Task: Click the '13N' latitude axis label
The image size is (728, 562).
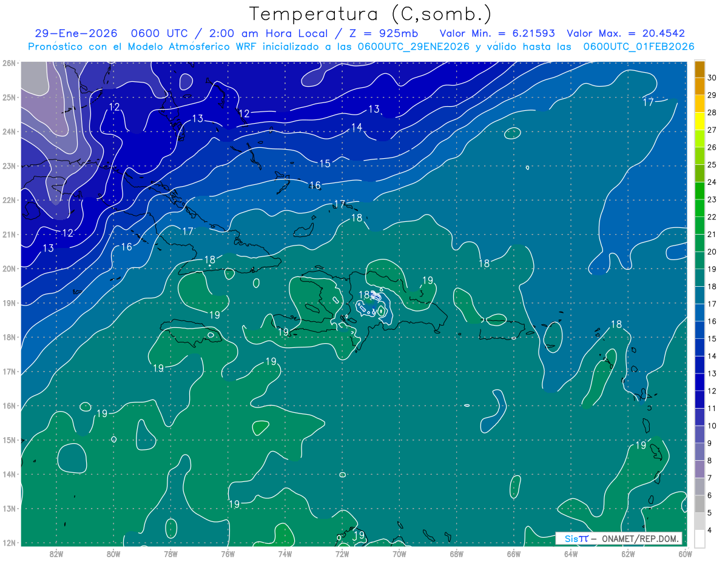Action: (8, 508)
